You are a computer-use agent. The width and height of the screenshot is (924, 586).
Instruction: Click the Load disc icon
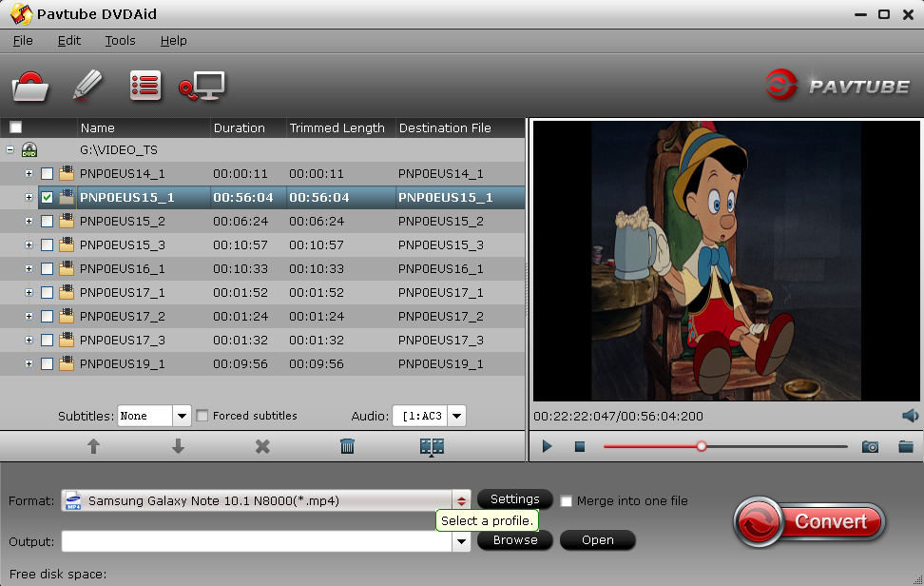tap(30, 87)
